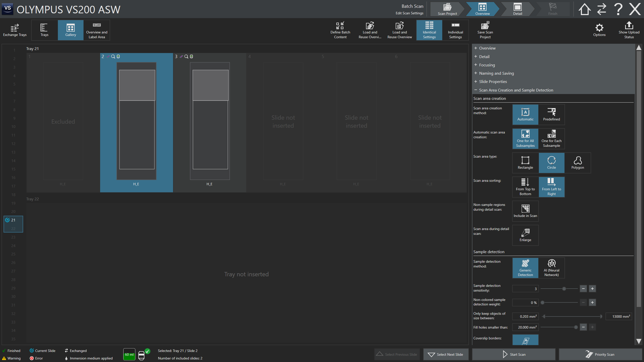Image resolution: width=644 pixels, height=362 pixels.
Task: Click Select Next Slide button
Action: click(446, 354)
